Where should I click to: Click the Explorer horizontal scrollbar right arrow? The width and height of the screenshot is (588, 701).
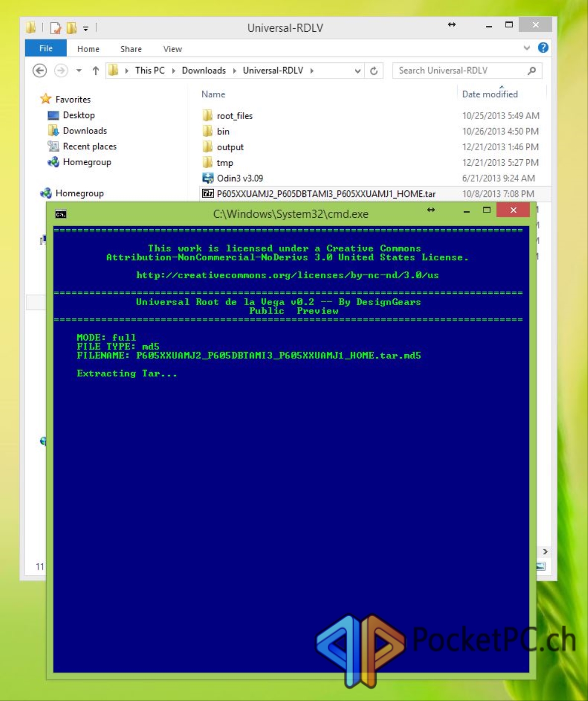coord(545,552)
